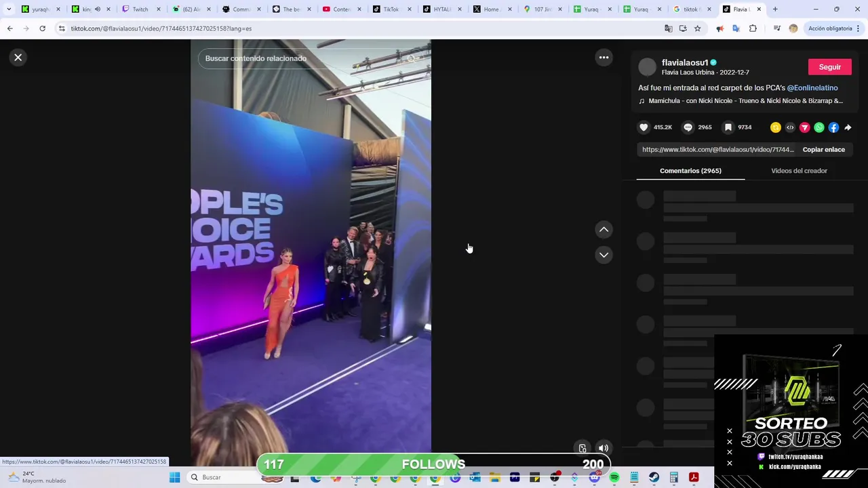Save the video with the bookmark icon
This screenshot has height=488, width=868.
coord(728,127)
